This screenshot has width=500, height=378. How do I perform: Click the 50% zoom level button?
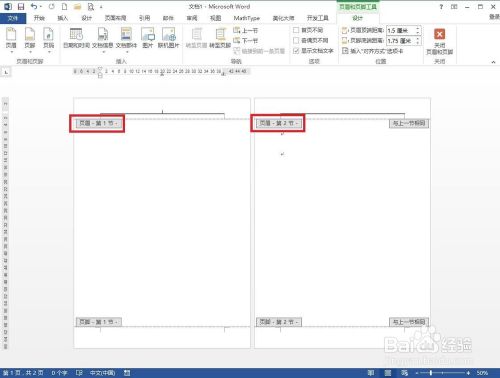[x=482, y=373]
